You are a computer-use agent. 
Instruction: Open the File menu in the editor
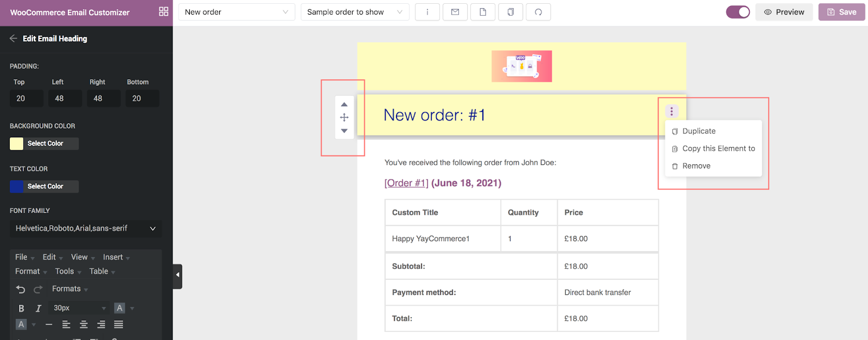tap(24, 257)
